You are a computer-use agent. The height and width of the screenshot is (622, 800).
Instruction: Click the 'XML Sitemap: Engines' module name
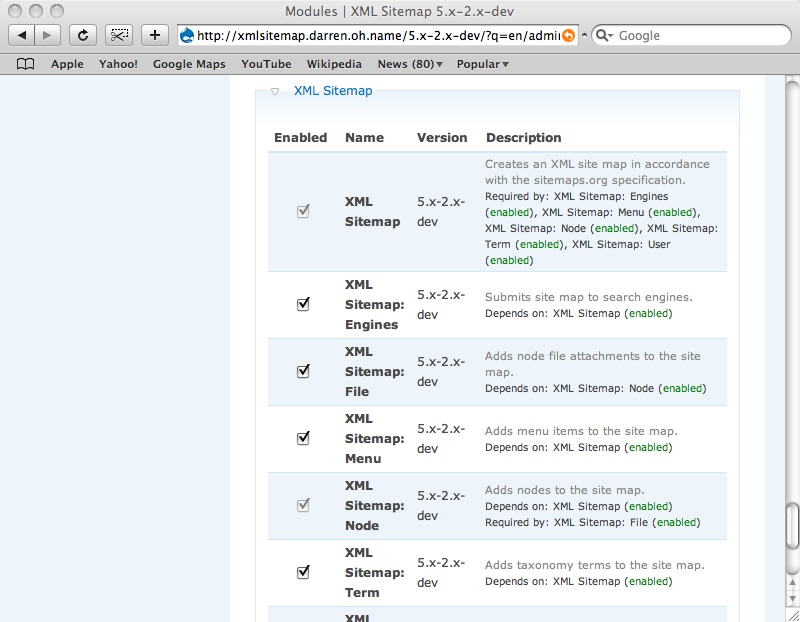374,305
